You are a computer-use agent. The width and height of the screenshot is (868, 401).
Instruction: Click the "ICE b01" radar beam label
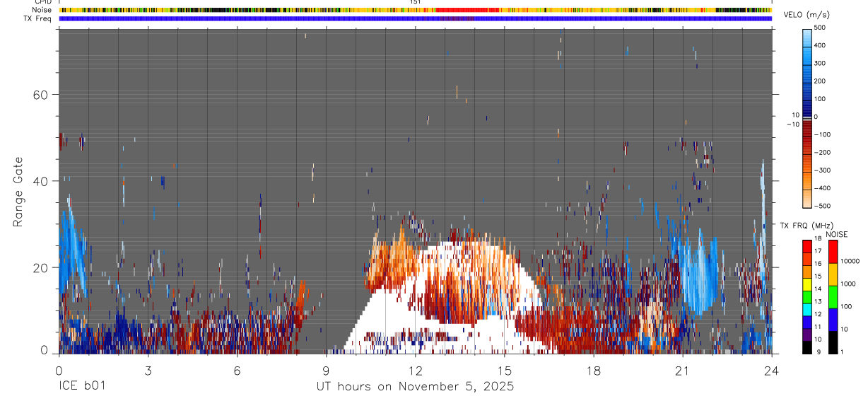(81, 386)
